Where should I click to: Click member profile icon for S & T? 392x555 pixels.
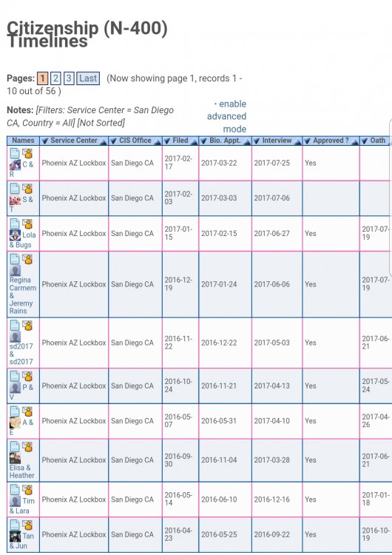[27, 189]
